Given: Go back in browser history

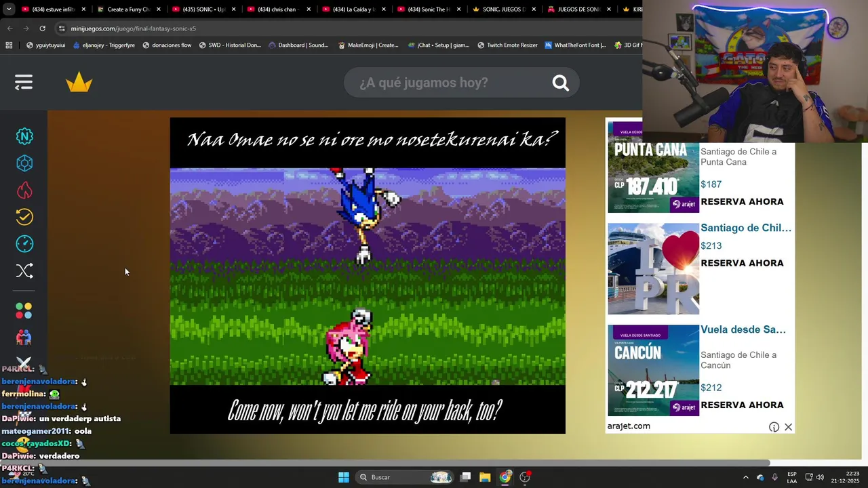Looking at the screenshot, I should point(9,28).
